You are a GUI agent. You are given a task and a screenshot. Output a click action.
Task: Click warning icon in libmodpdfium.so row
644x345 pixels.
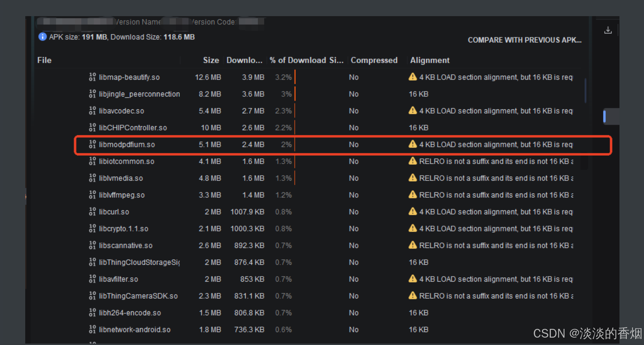coord(413,144)
